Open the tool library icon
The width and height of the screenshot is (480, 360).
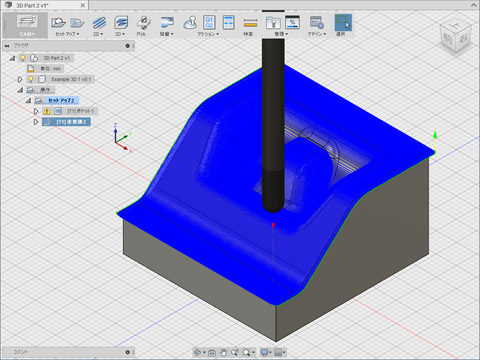273,23
